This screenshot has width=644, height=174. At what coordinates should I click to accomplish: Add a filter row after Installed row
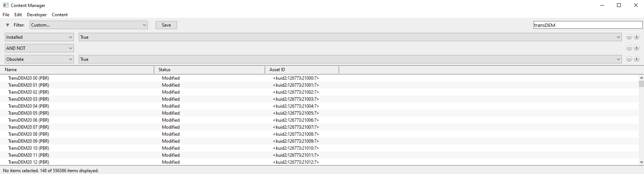point(637,37)
